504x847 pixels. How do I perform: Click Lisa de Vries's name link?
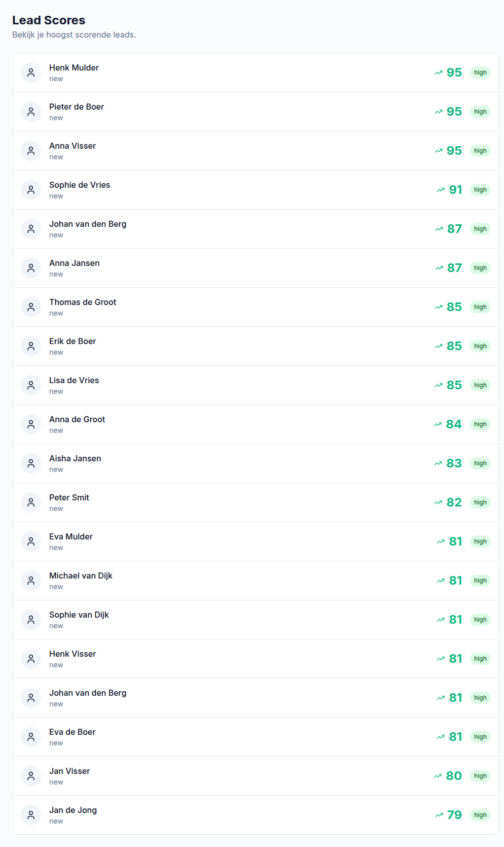tap(74, 380)
